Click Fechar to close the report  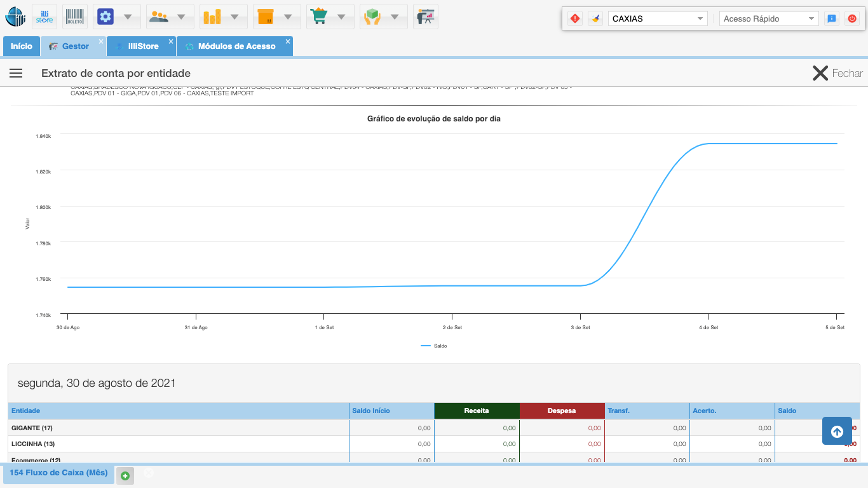click(837, 73)
